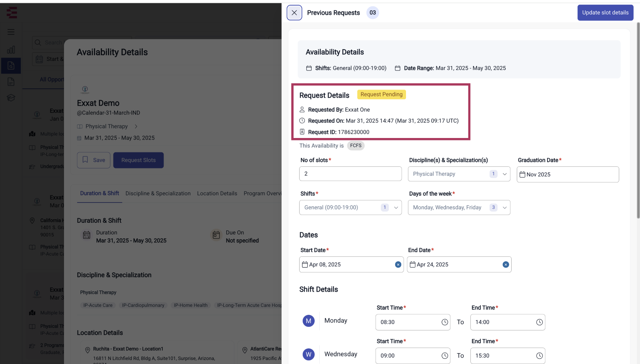Viewport: 640px width, 364px height.
Task: Close the Previous Requests panel
Action: (294, 13)
